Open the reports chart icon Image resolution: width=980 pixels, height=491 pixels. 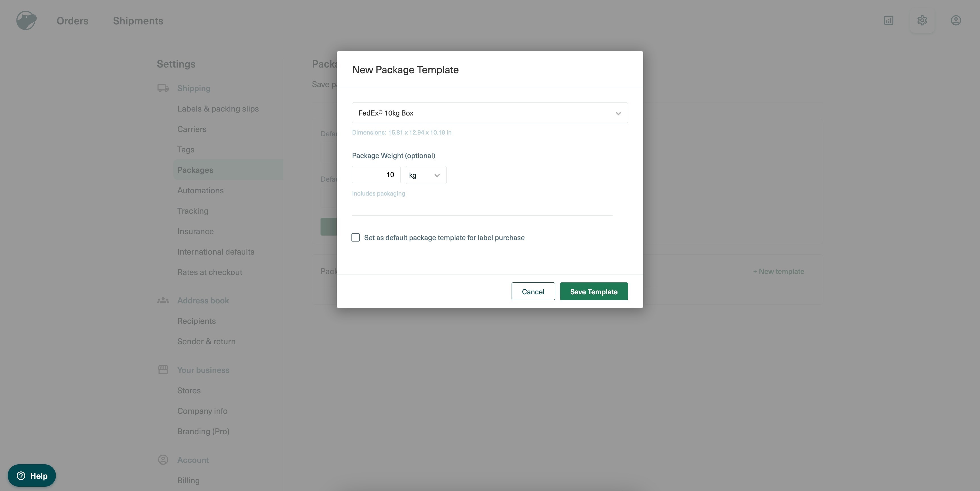(888, 20)
